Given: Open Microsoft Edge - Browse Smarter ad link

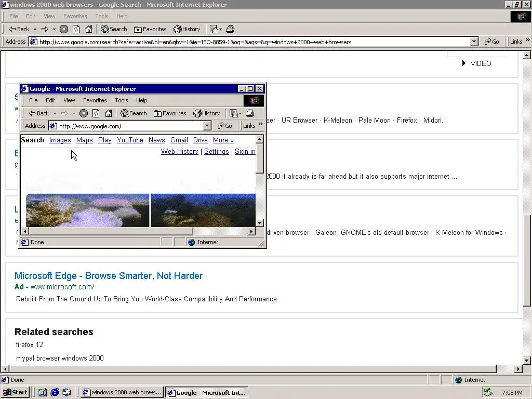Looking at the screenshot, I should pos(109,276).
